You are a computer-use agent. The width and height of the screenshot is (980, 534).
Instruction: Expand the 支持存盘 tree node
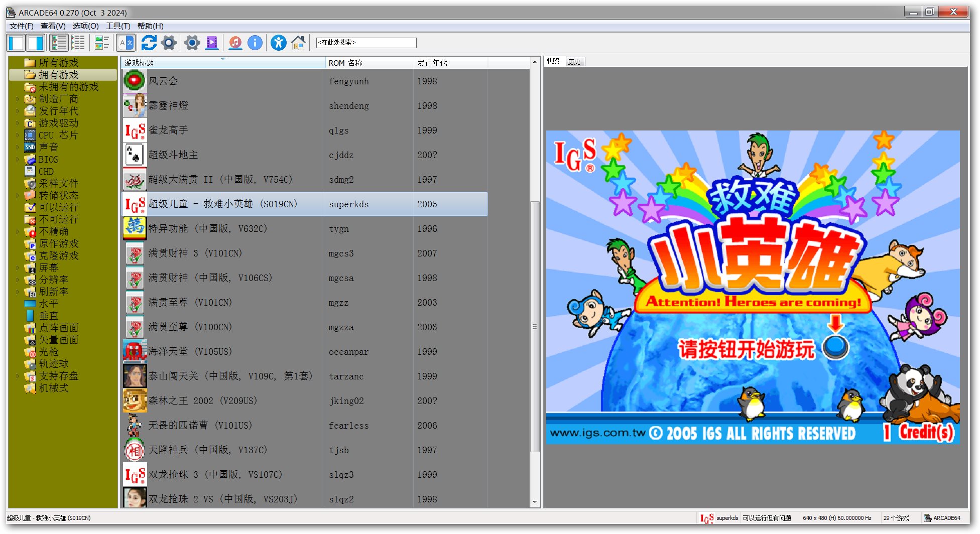tap(18, 376)
